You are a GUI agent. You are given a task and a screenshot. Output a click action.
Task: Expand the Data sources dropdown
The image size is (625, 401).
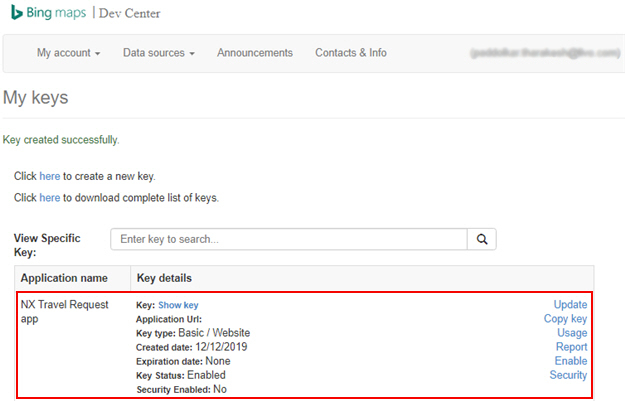pyautogui.click(x=159, y=53)
